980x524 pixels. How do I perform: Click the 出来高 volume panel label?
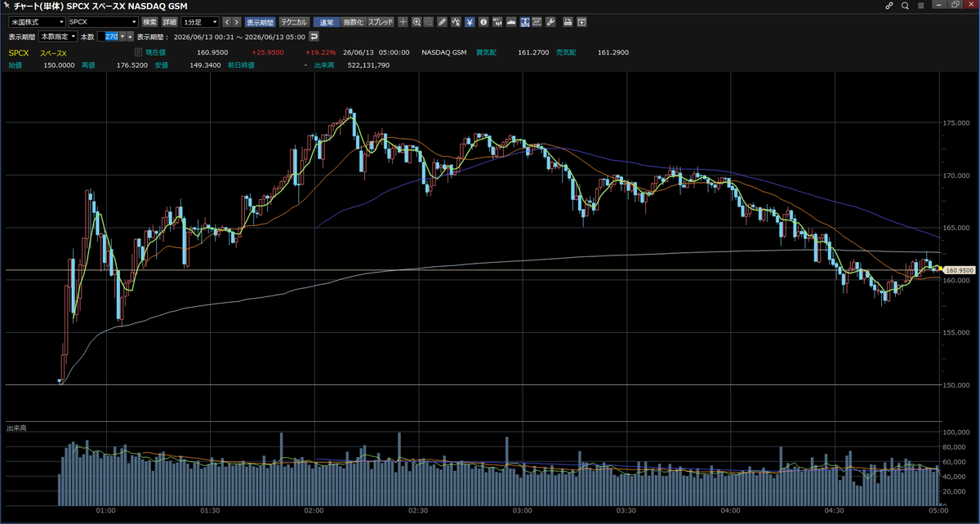click(16, 428)
